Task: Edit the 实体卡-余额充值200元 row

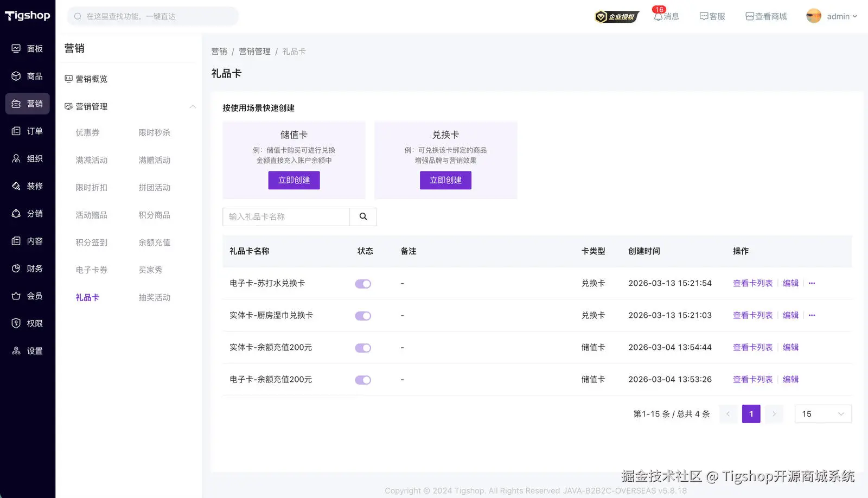Action: click(790, 347)
